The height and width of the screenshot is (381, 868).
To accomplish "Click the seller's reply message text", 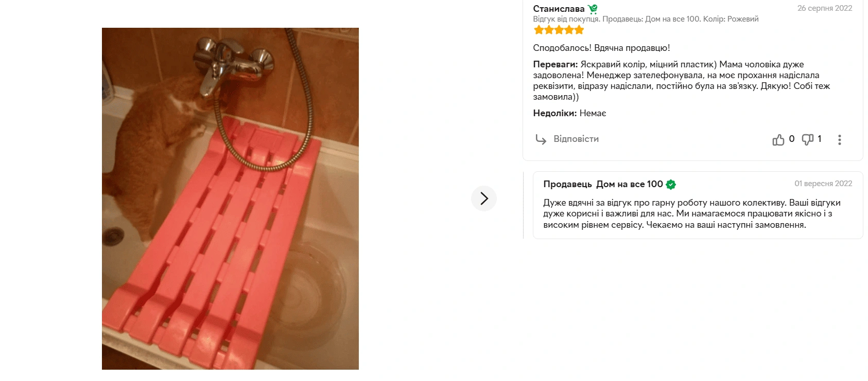I will coord(692,213).
